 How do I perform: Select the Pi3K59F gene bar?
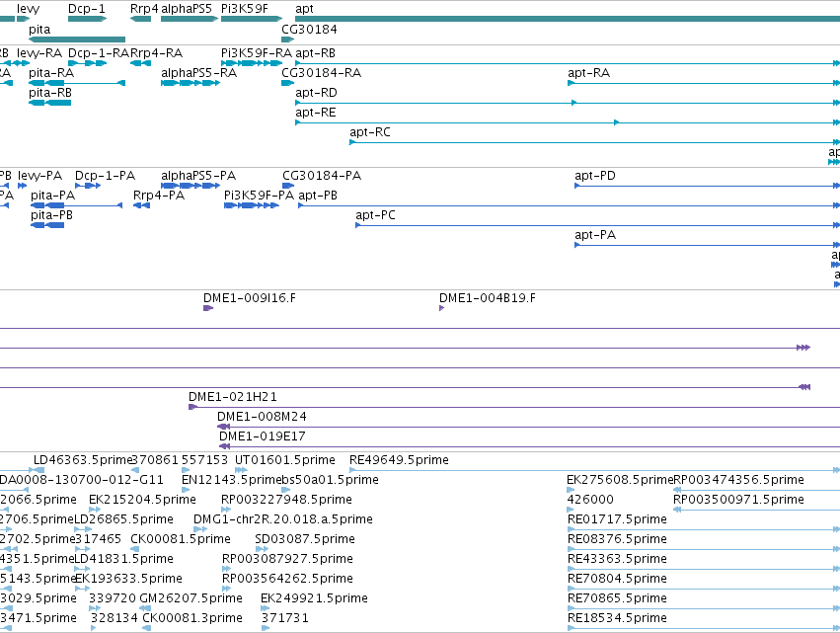[x=252, y=19]
